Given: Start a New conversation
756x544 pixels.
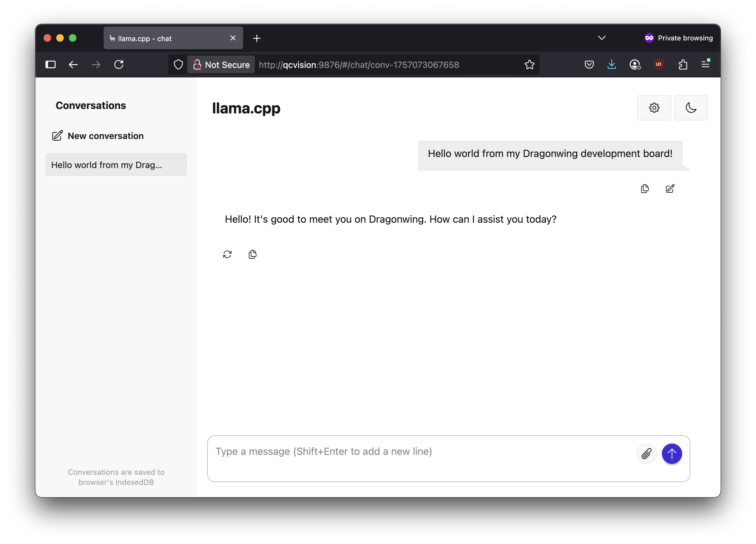Looking at the screenshot, I should click(x=98, y=136).
